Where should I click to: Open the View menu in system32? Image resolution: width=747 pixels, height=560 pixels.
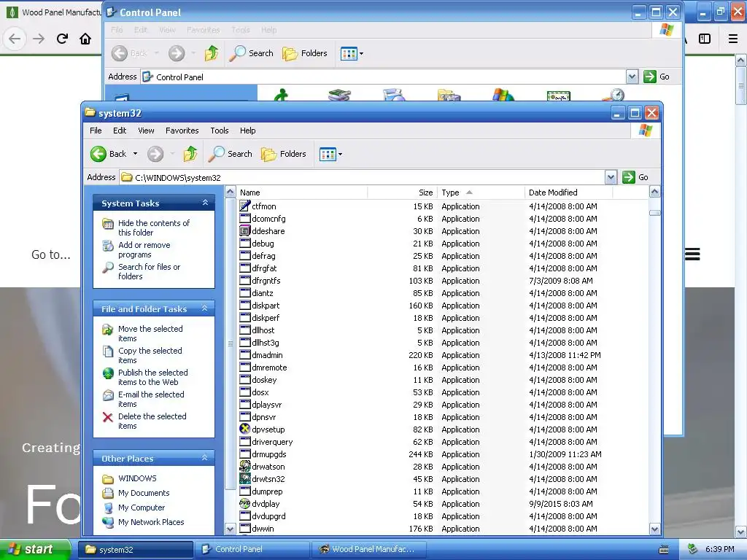coord(146,131)
